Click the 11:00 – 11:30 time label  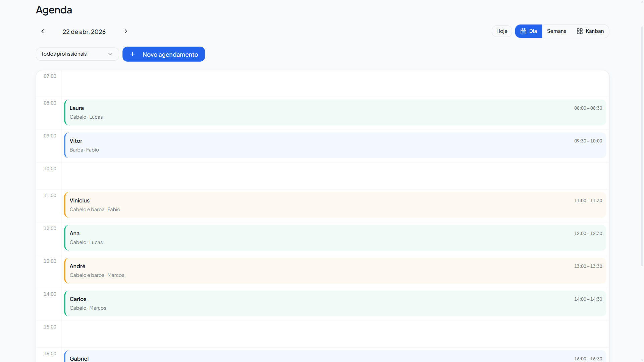coord(588,200)
